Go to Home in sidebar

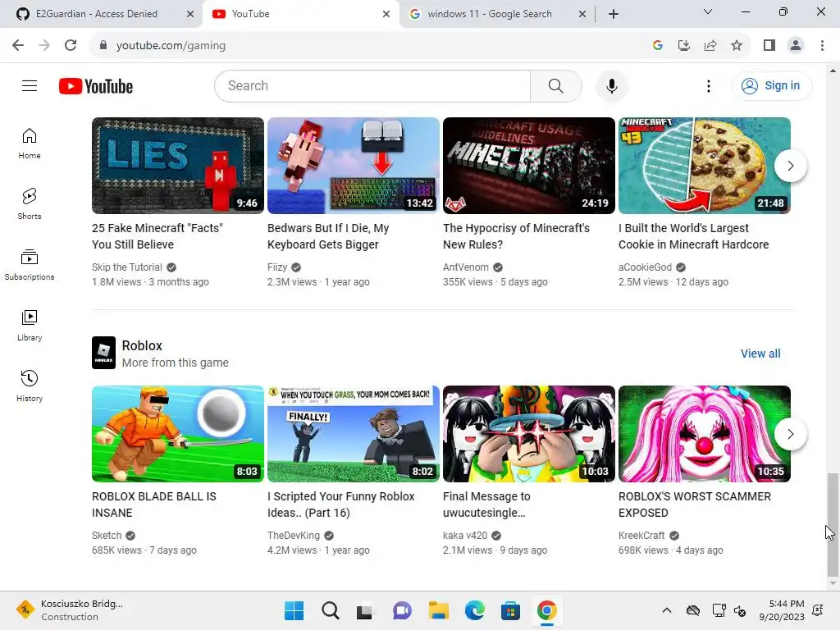coord(30,144)
